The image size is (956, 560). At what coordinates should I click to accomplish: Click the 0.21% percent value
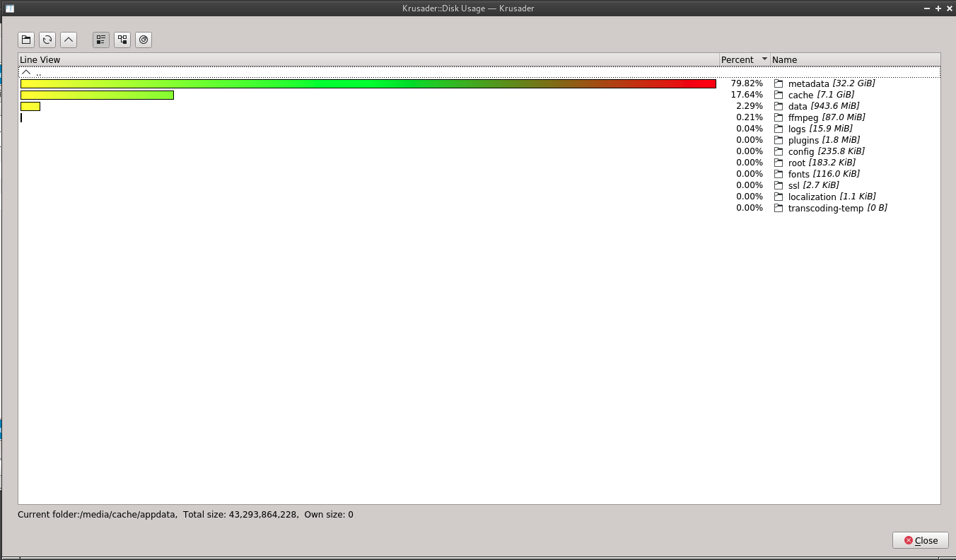point(750,117)
